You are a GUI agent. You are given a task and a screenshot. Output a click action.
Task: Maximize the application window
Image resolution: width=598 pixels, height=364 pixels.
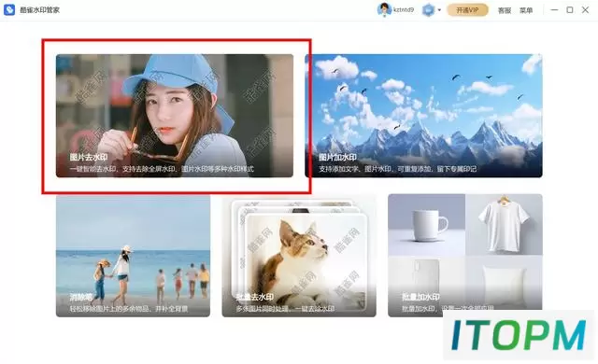tap(570, 10)
